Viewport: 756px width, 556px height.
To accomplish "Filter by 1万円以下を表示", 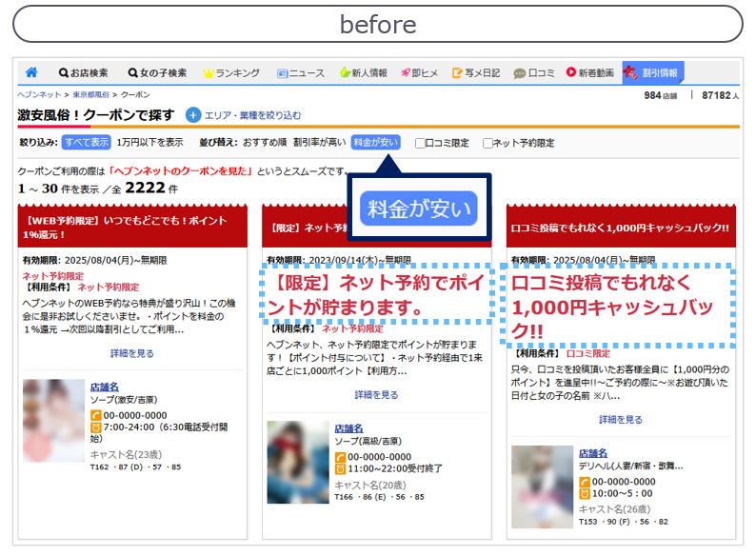I will [149, 142].
